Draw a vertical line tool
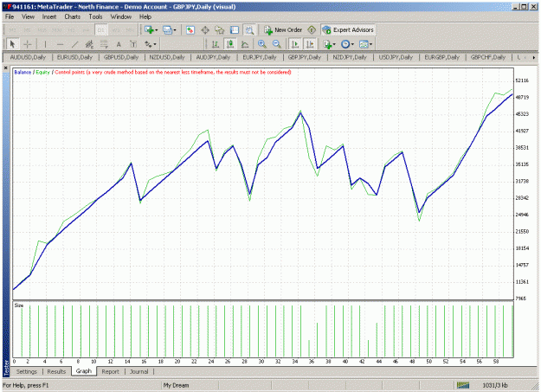This screenshot has height=392, width=541. (x=45, y=44)
